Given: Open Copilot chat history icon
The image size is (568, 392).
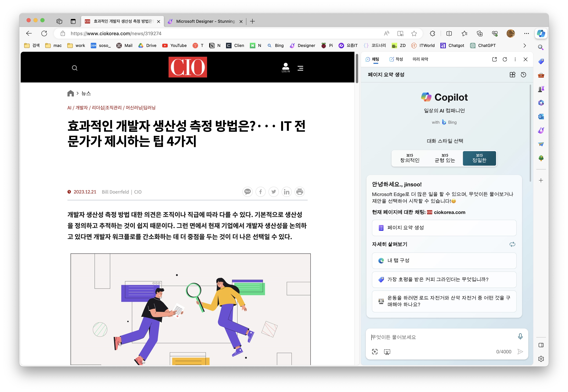Looking at the screenshot, I should (x=523, y=75).
